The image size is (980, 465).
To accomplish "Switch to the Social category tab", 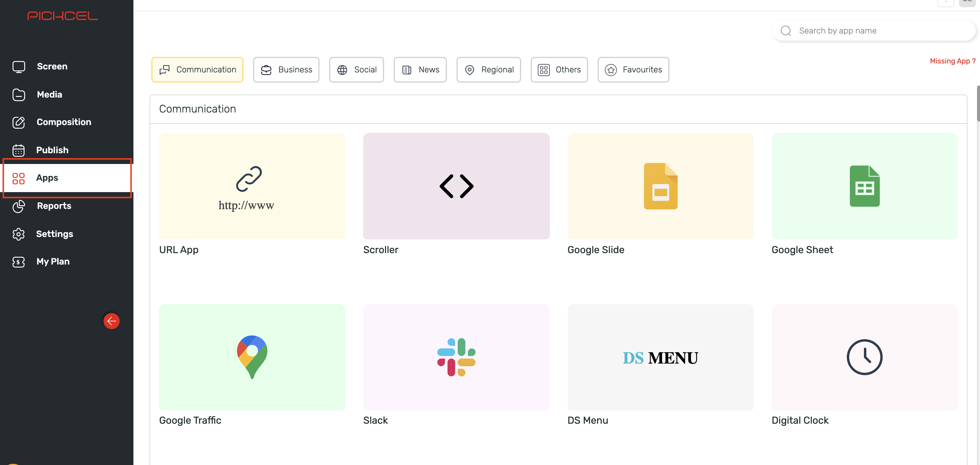I will pos(357,70).
